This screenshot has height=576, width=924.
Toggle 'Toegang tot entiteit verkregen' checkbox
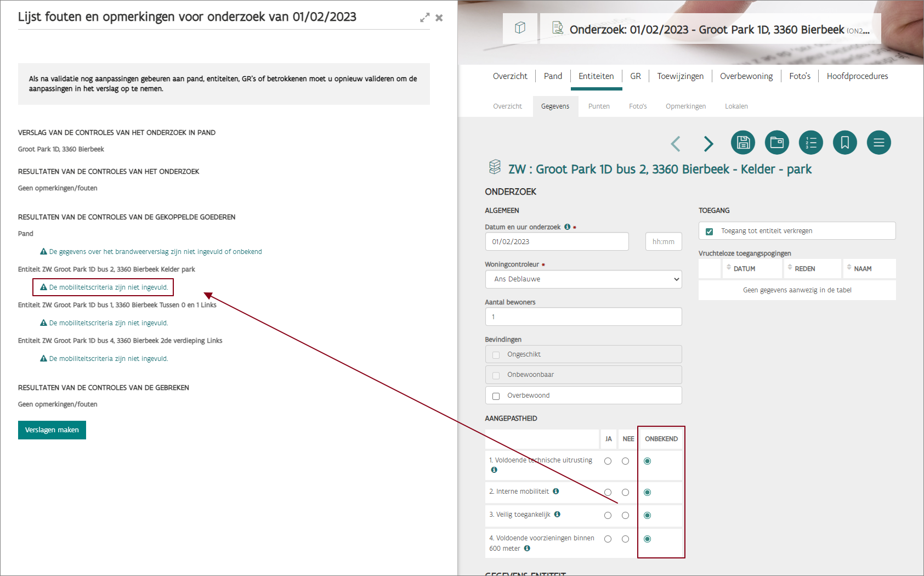pos(709,231)
